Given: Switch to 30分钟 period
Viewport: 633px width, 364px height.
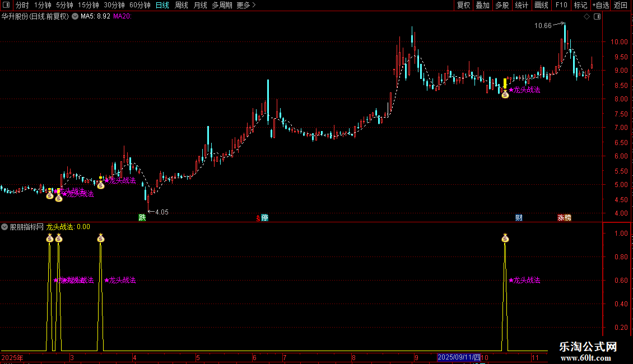Looking at the screenshot, I should [114, 5].
